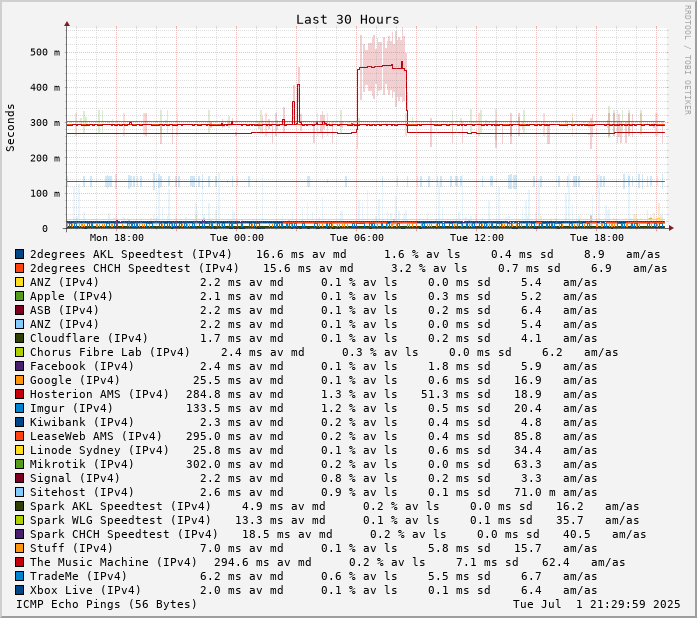Click the 'Tue 00:00' time axis label
This screenshot has width=697, height=618.
(x=237, y=238)
